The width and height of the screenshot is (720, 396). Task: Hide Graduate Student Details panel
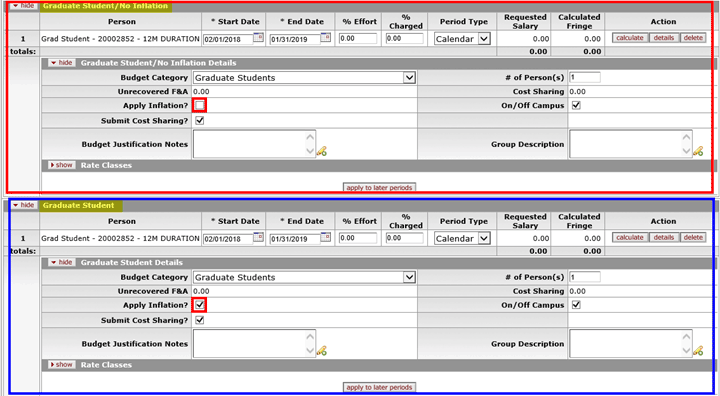click(62, 262)
